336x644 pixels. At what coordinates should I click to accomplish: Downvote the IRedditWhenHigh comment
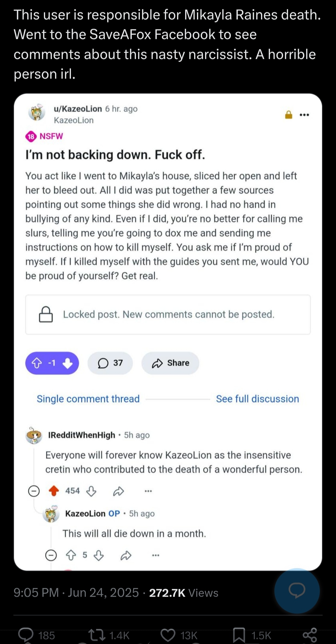point(91,491)
